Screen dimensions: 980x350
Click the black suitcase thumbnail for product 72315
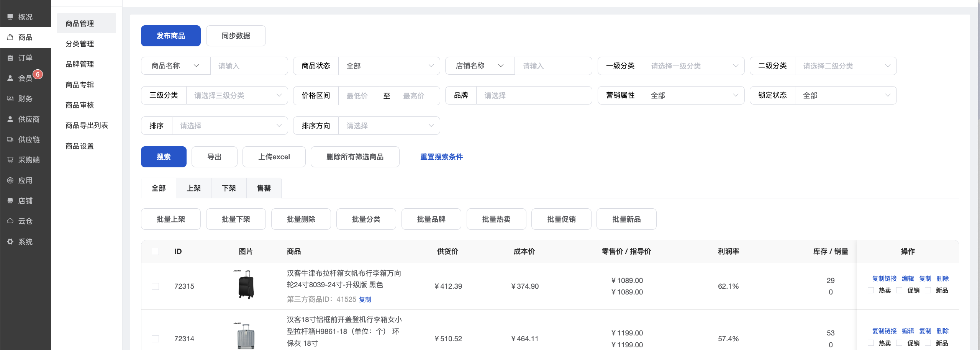246,285
